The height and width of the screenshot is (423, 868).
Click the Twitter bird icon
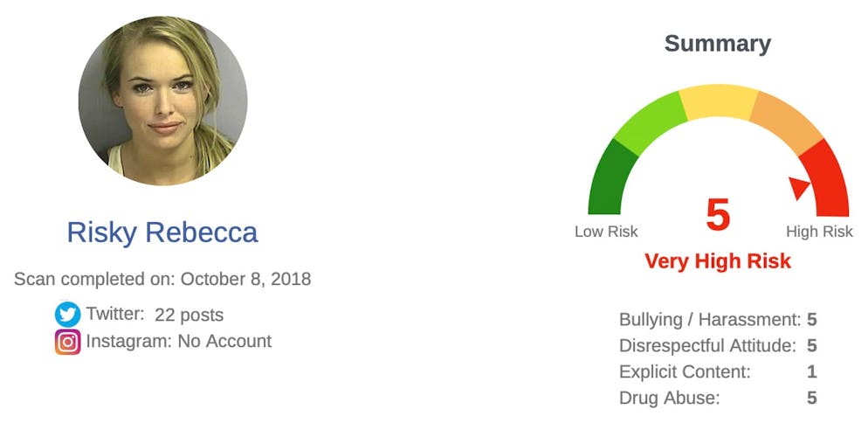[67, 315]
